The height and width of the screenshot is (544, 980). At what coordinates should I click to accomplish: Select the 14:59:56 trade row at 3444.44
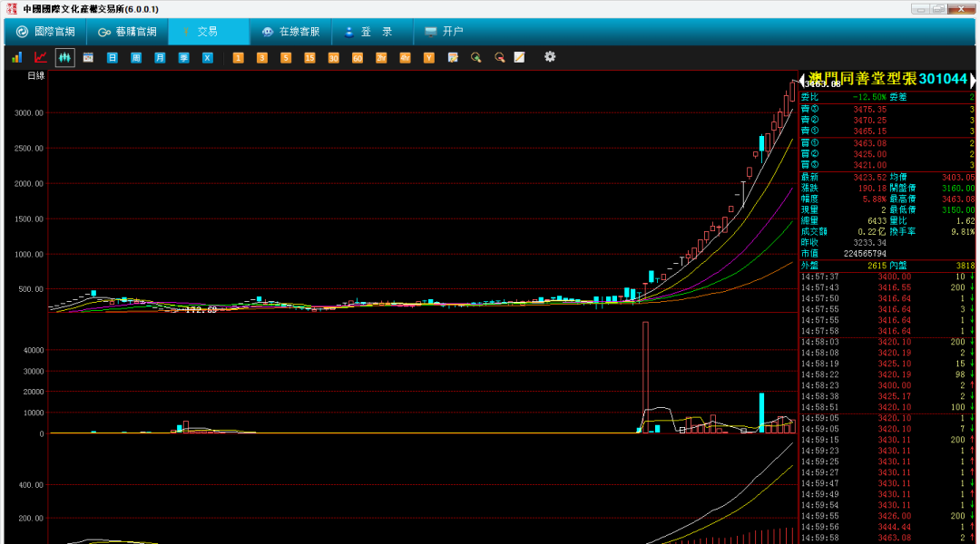point(887,527)
